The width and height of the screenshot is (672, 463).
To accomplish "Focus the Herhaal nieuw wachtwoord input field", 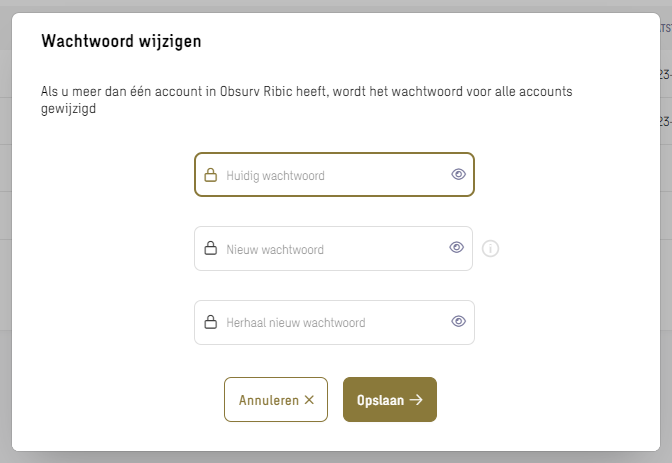I will click(x=334, y=322).
